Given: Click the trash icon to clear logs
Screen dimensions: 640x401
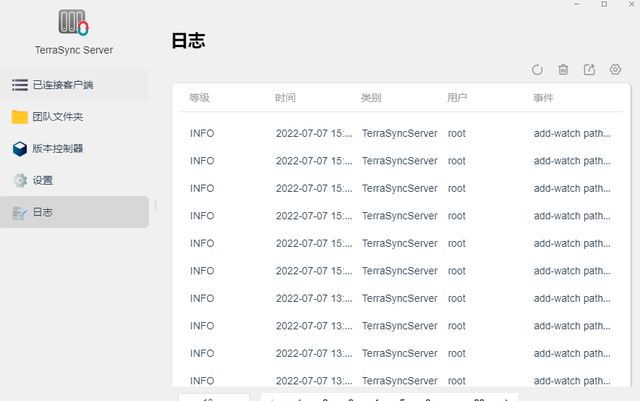Looking at the screenshot, I should pyautogui.click(x=563, y=70).
